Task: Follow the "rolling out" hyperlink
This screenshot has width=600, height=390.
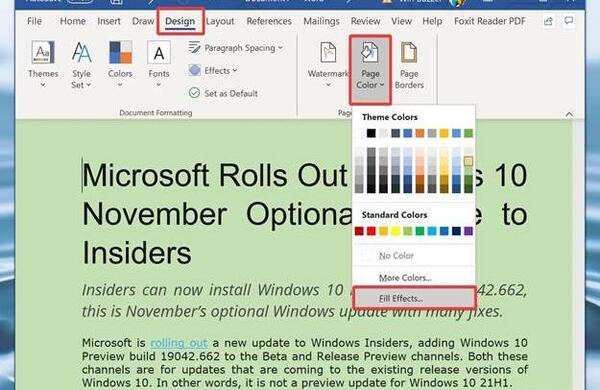Action: 179,343
